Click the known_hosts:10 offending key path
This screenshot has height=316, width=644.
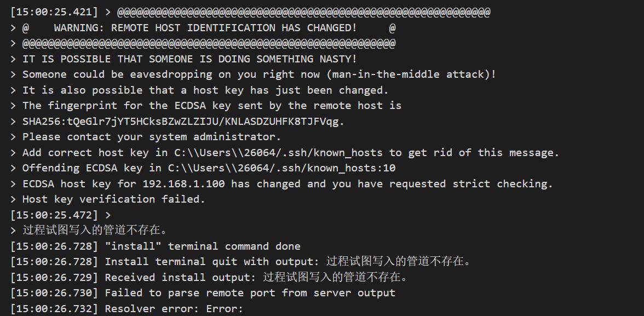(281, 168)
